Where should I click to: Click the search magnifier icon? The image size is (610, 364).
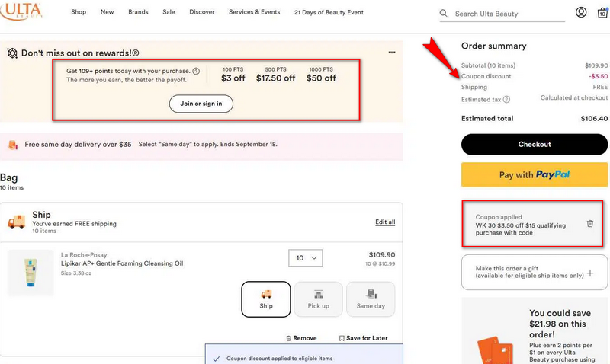pyautogui.click(x=445, y=14)
